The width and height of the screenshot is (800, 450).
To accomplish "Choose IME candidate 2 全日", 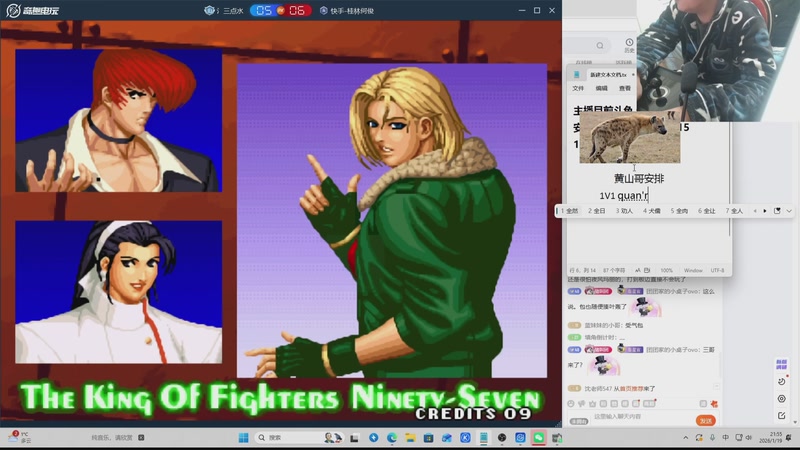I will click(x=596, y=211).
